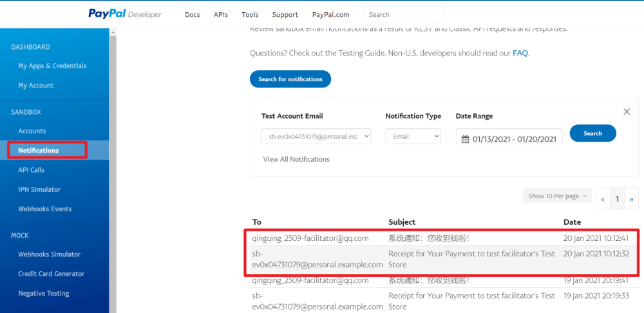Open the APIs menu
This screenshot has height=313, width=644.
pos(220,14)
